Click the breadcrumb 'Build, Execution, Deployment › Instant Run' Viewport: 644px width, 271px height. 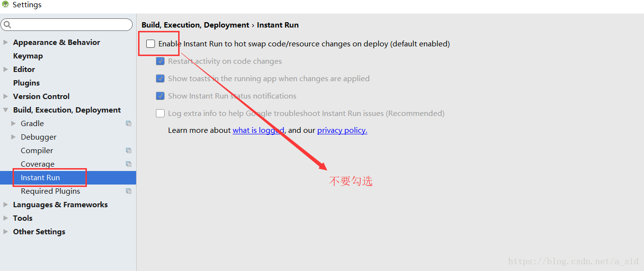pyautogui.click(x=220, y=25)
